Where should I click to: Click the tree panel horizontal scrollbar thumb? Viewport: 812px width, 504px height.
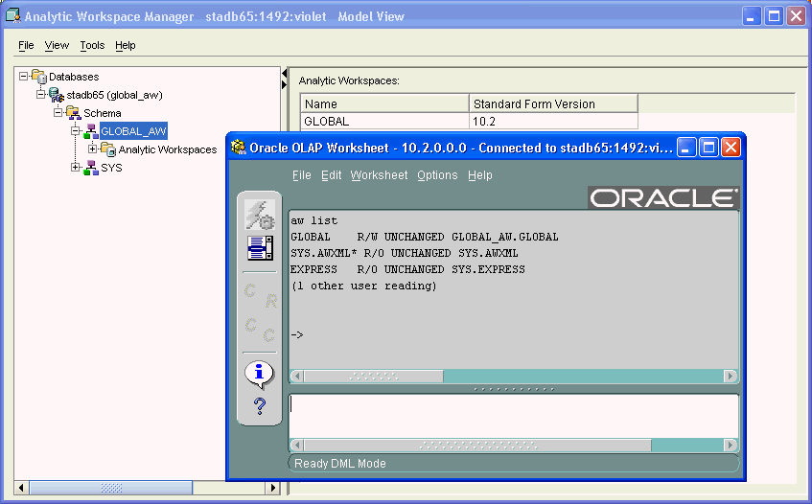(111, 488)
